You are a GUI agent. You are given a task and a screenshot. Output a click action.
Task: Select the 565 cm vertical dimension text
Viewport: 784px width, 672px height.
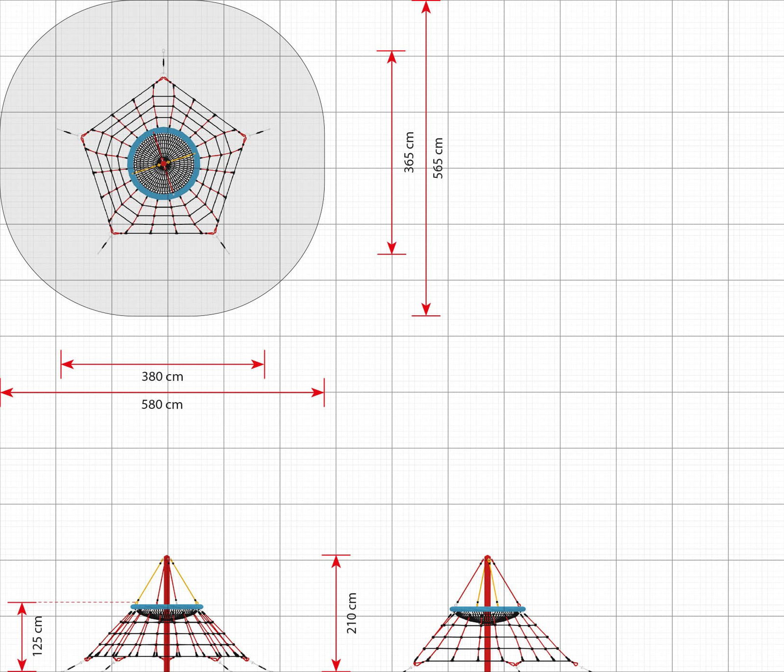(x=438, y=158)
